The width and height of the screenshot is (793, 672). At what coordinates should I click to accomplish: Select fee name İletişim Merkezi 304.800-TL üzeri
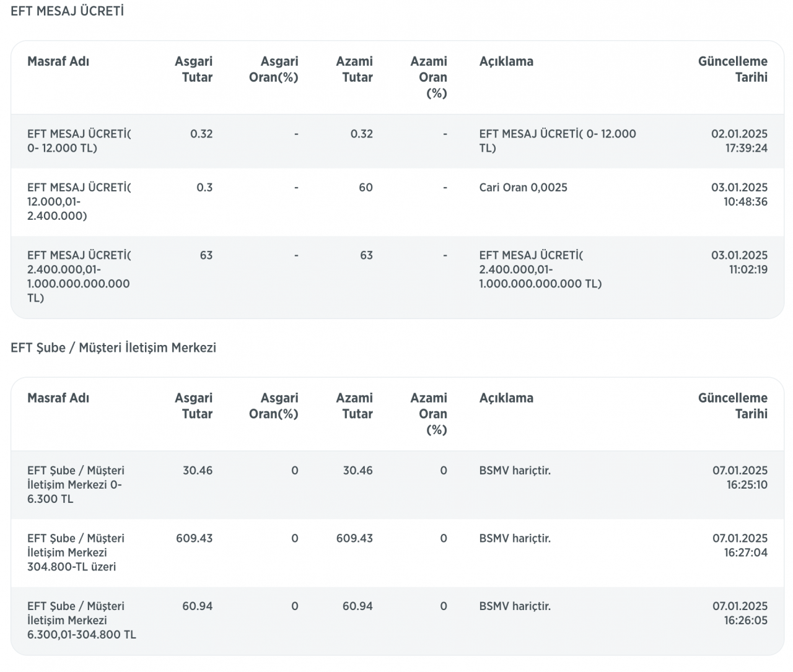coord(76,552)
